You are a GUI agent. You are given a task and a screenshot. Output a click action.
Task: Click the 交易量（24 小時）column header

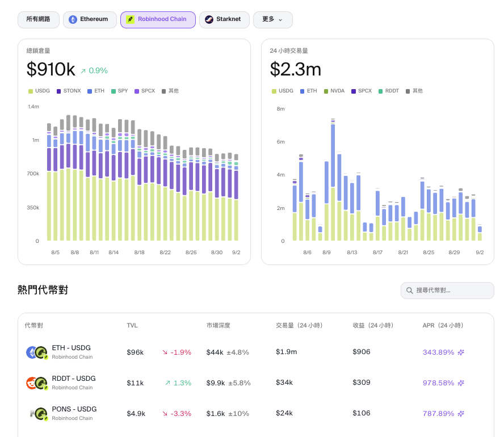click(299, 326)
